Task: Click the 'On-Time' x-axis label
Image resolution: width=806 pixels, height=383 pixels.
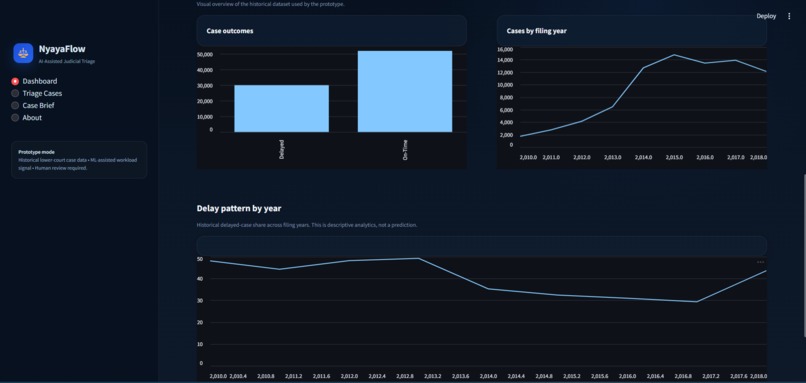Action: (x=405, y=150)
